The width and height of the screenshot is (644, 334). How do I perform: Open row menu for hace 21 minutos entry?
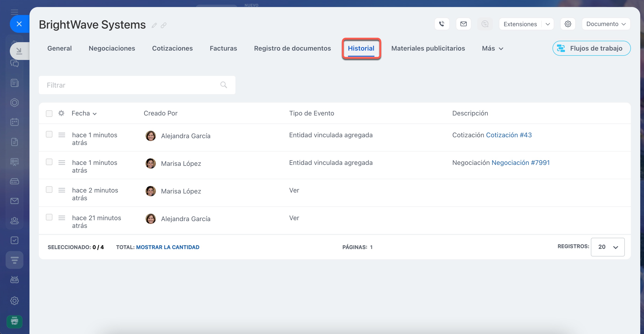tap(62, 218)
